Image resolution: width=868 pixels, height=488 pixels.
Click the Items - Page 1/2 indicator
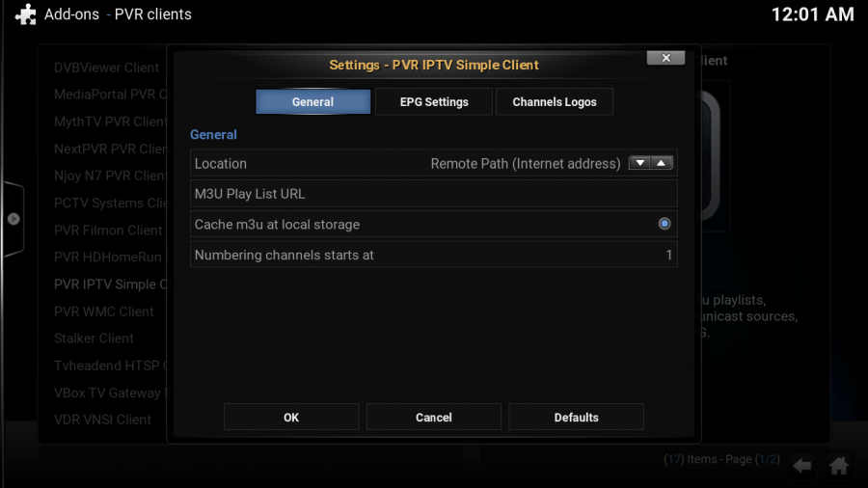point(721,459)
